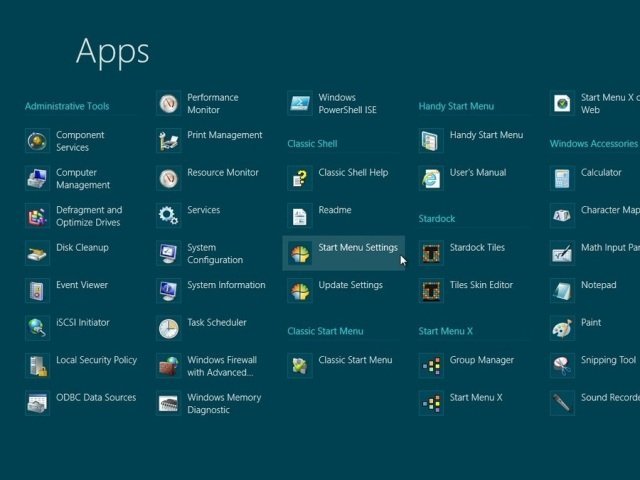Click the 'Update Settings' label
Screen dimensions: 640x480
pyautogui.click(x=351, y=285)
